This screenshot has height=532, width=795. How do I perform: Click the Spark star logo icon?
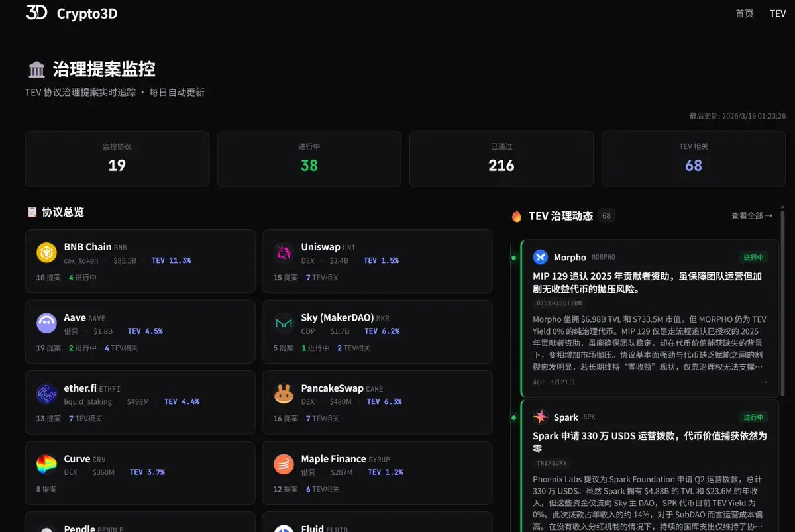pyautogui.click(x=541, y=417)
